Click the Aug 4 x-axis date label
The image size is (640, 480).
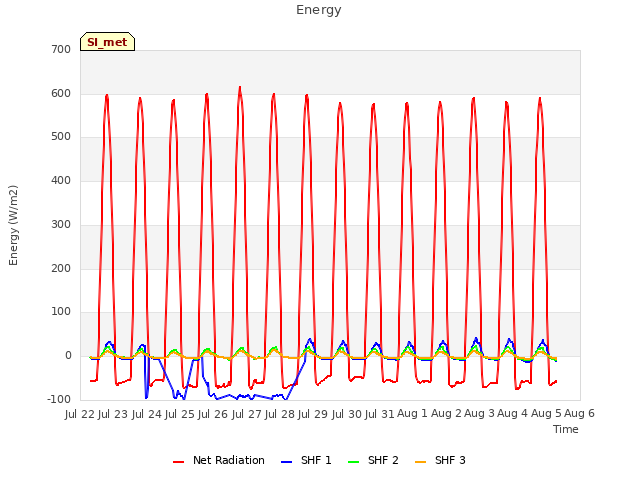(512, 413)
